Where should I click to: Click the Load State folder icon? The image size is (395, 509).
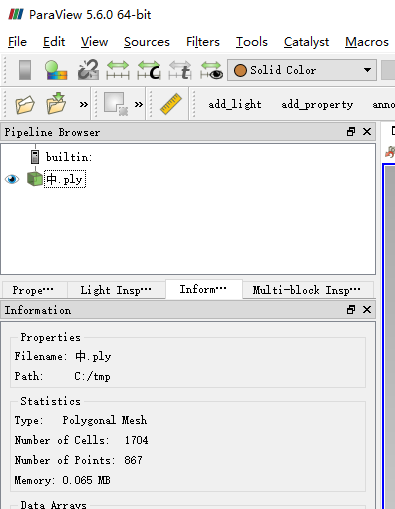click(x=56, y=104)
